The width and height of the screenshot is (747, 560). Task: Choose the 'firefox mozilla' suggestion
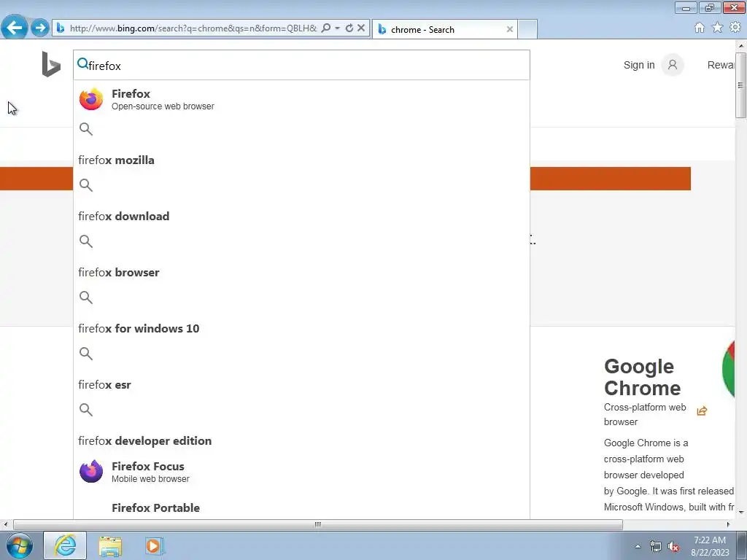click(x=116, y=160)
